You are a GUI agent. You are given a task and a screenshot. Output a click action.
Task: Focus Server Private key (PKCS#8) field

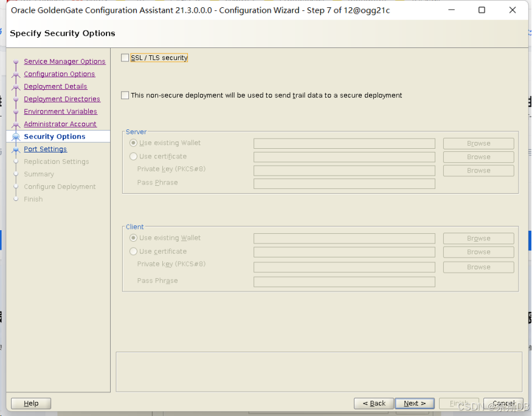[x=344, y=171]
